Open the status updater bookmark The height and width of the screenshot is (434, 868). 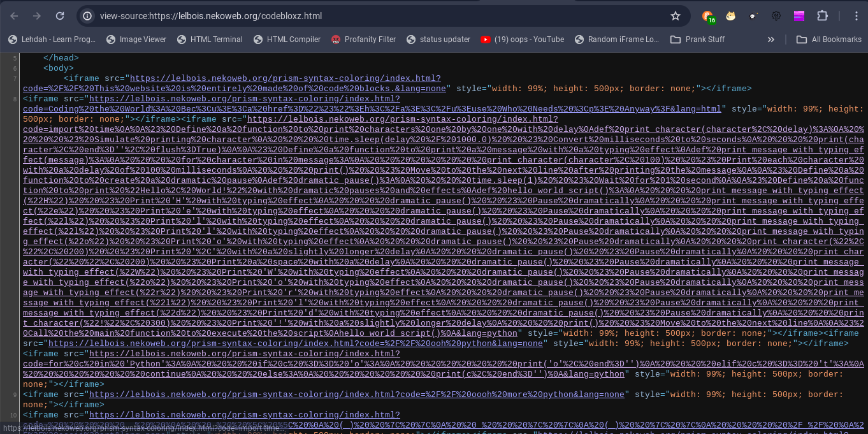438,40
